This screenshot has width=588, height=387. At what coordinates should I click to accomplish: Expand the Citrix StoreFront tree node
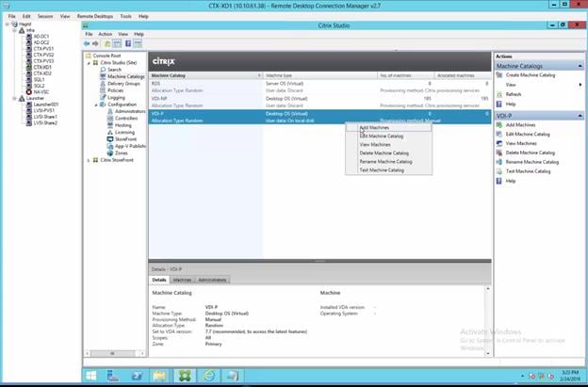pos(89,160)
